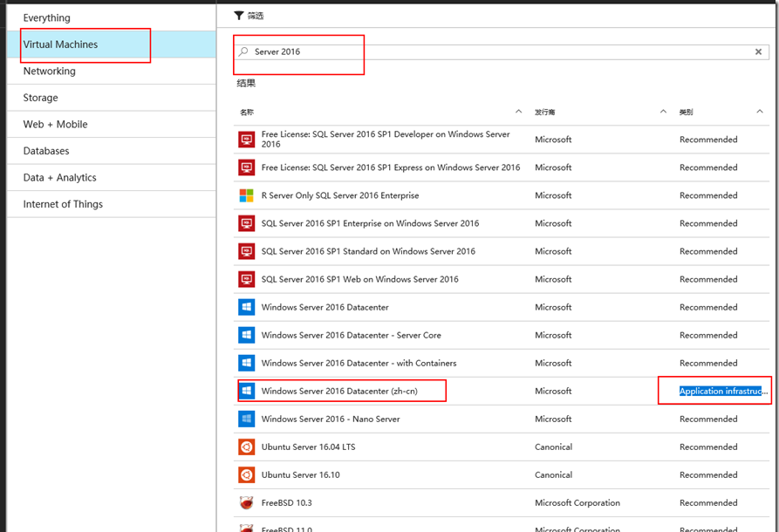Click the Windows icon for Nano Server

click(x=246, y=419)
